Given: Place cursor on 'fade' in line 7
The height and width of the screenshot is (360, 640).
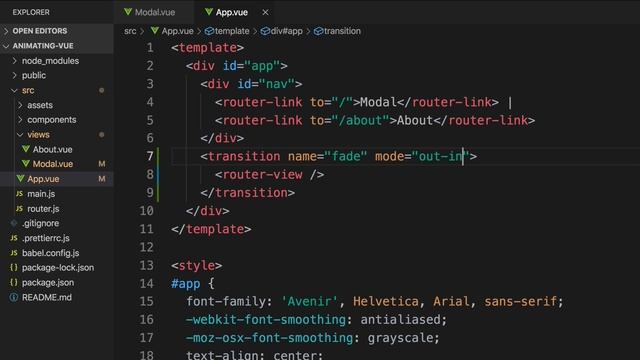Looking at the screenshot, I should tap(346, 156).
